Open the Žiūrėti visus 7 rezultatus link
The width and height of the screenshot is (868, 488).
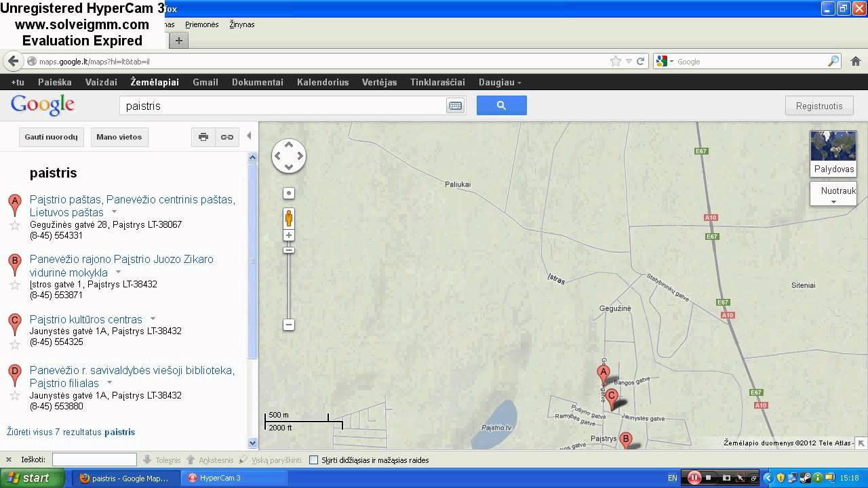(71, 432)
